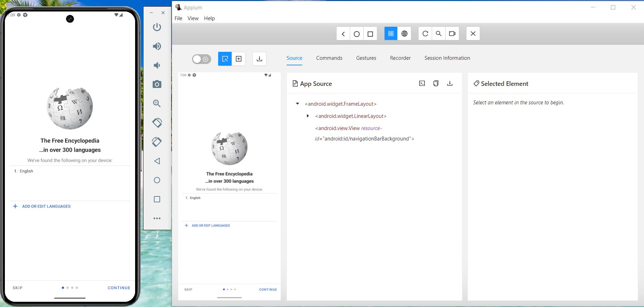Click the emulator power button icon

157,27
